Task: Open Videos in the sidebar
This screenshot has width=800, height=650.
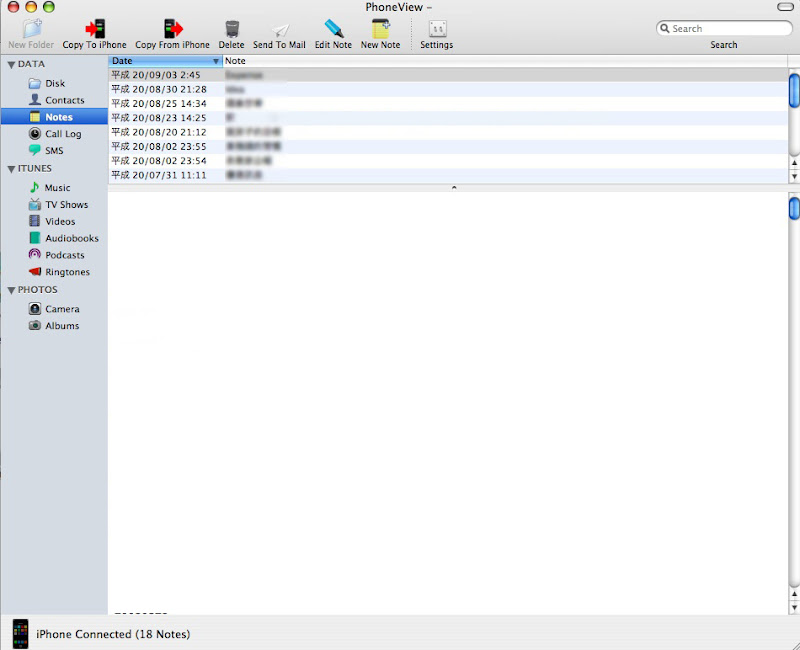Action: coord(52,221)
